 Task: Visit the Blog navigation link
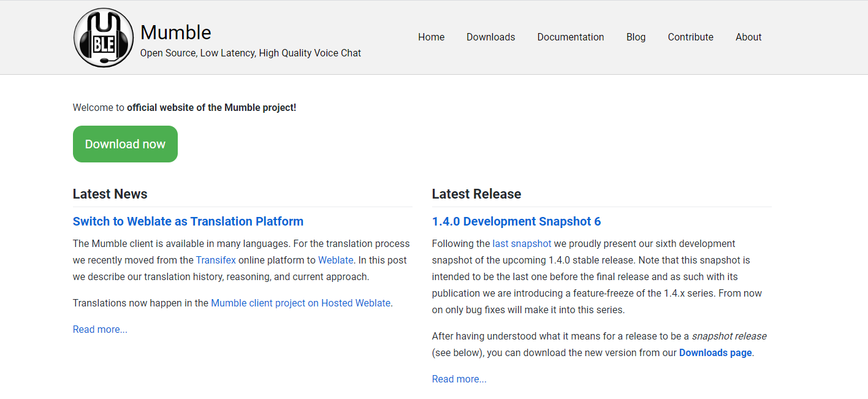(636, 37)
